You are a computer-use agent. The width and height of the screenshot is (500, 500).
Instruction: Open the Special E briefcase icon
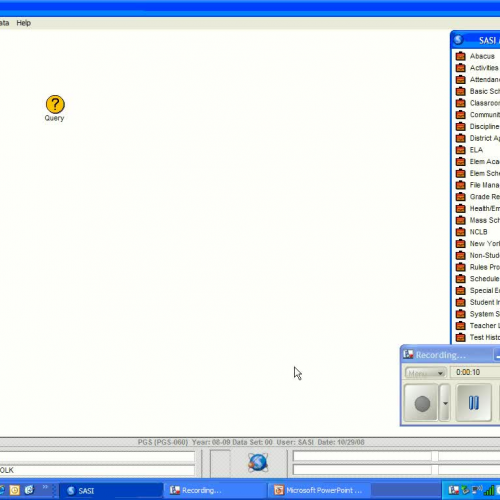460,290
